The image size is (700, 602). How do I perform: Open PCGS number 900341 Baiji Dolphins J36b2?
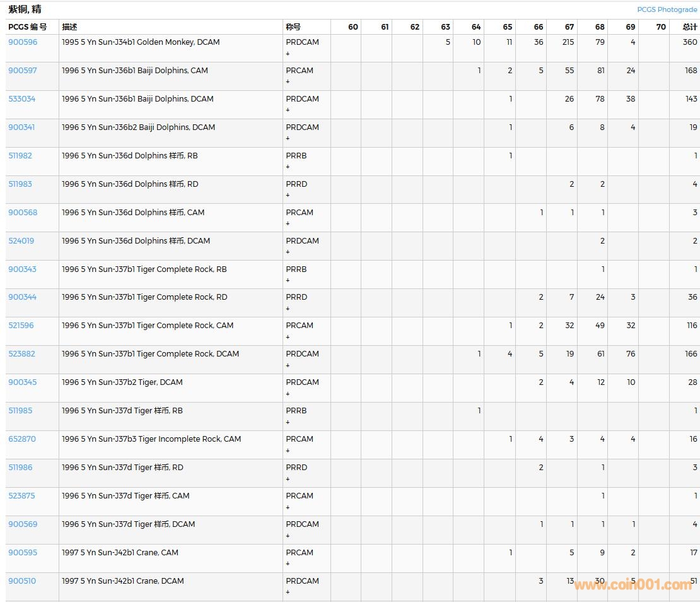pyautogui.click(x=21, y=127)
